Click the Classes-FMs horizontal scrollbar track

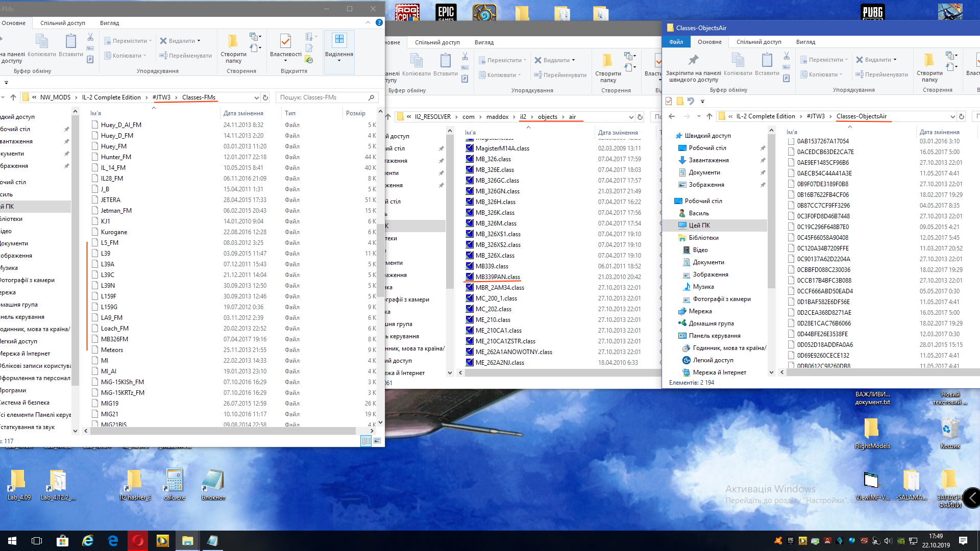coord(362,431)
